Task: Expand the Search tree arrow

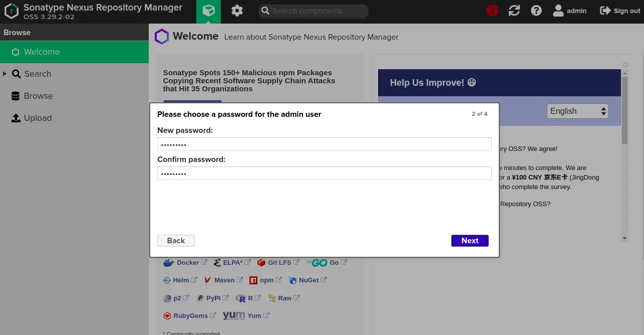Action: tap(5, 74)
